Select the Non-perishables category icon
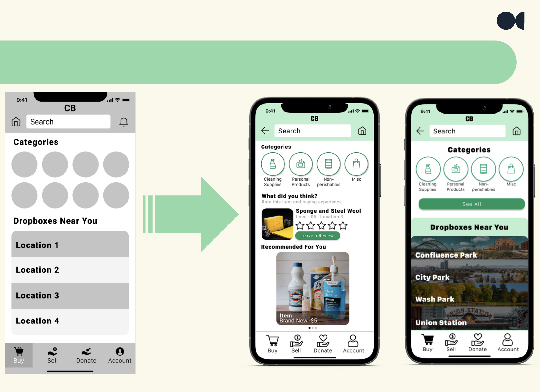 coord(329,165)
